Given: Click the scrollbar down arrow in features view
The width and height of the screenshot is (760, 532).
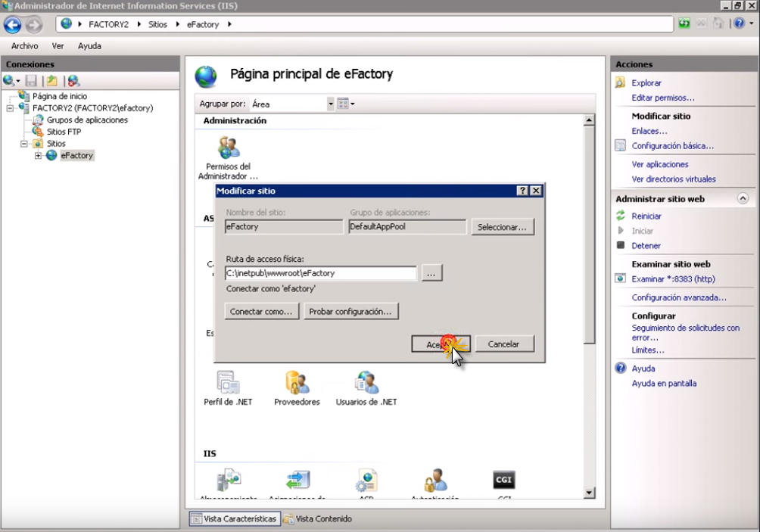Looking at the screenshot, I should 589,493.
